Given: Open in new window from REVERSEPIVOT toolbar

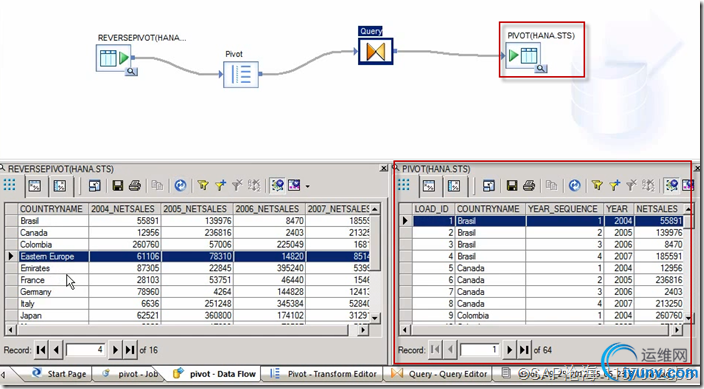Looking at the screenshot, I should click(x=94, y=186).
